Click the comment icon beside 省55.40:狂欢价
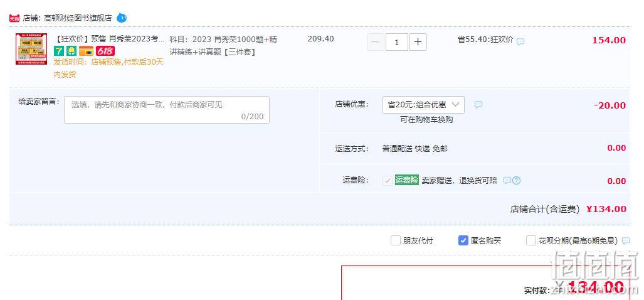Viewport: 644px width, 300px height. 520,41
